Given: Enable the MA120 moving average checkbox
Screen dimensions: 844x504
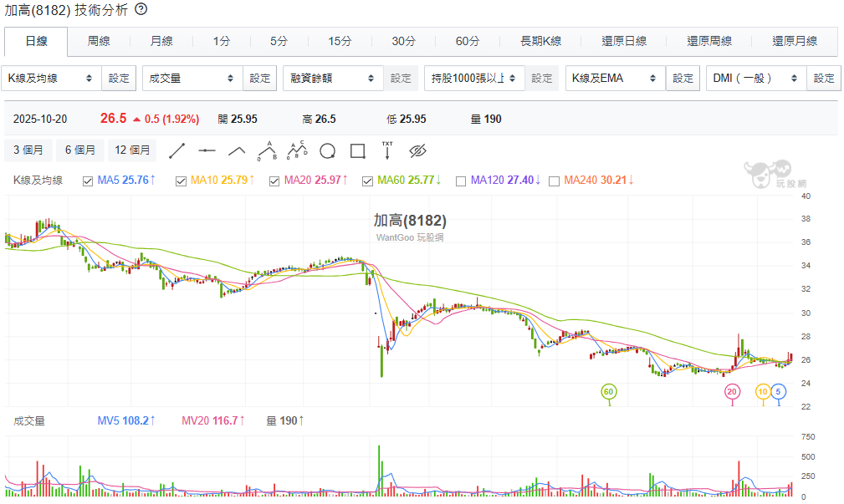Looking at the screenshot, I should pyautogui.click(x=460, y=181).
